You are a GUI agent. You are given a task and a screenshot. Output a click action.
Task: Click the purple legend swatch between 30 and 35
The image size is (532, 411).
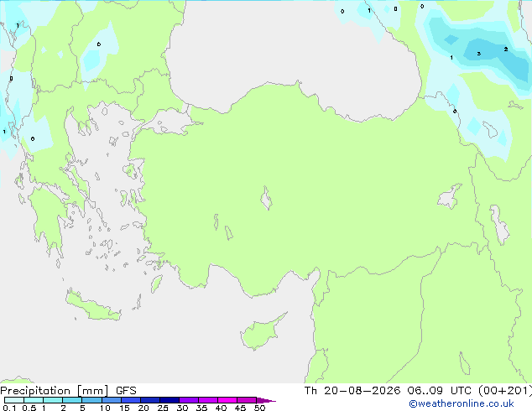coord(189,400)
